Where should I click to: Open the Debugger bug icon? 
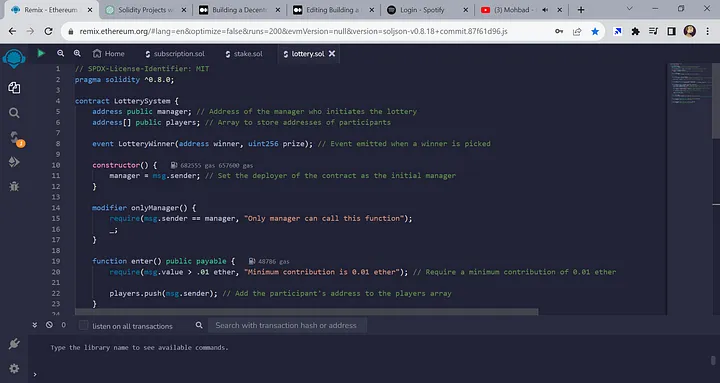click(14, 186)
